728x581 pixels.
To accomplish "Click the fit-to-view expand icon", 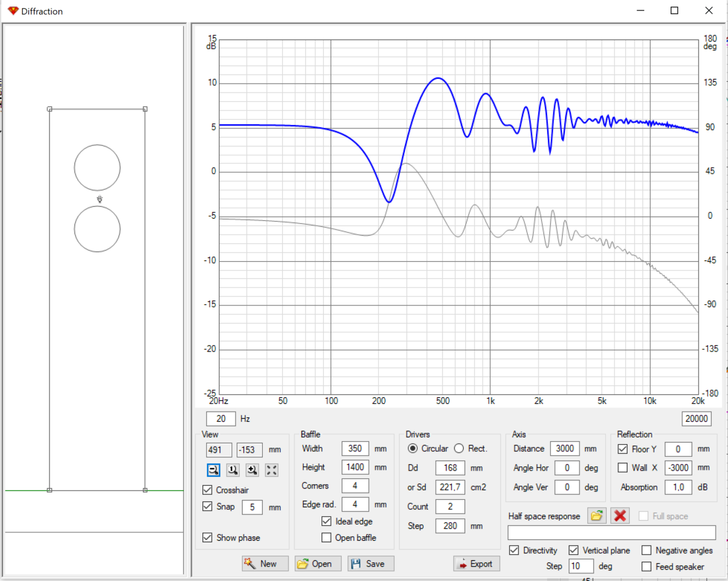I will [x=272, y=470].
